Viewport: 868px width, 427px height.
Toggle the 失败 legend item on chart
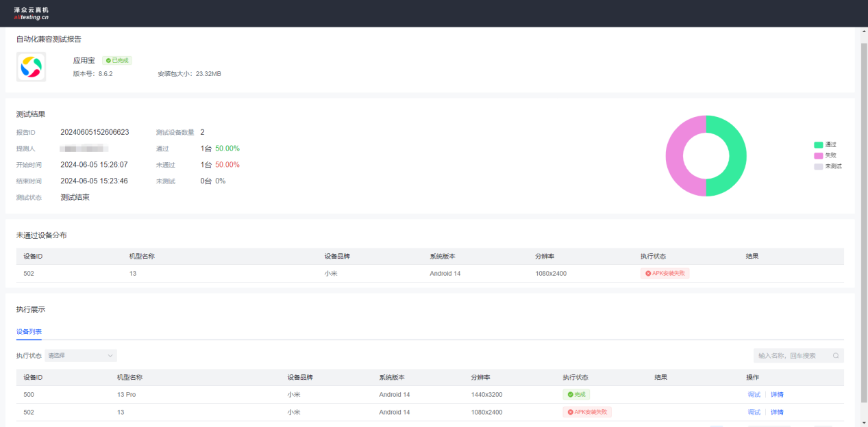tap(826, 156)
